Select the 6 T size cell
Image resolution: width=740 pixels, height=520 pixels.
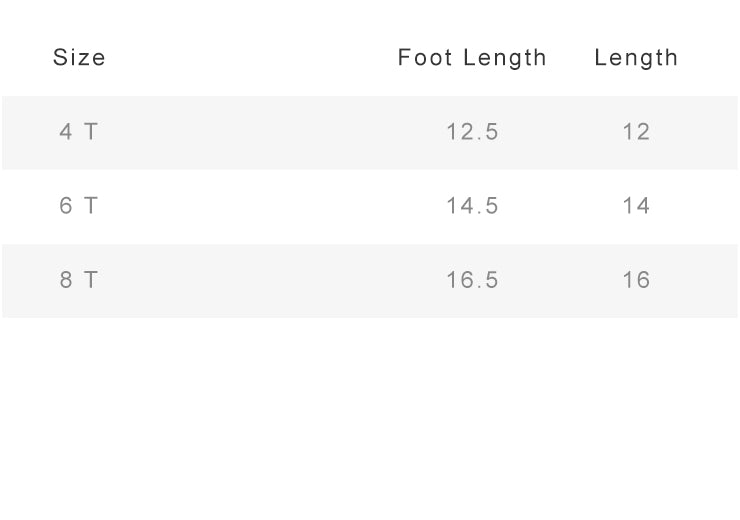tap(78, 206)
